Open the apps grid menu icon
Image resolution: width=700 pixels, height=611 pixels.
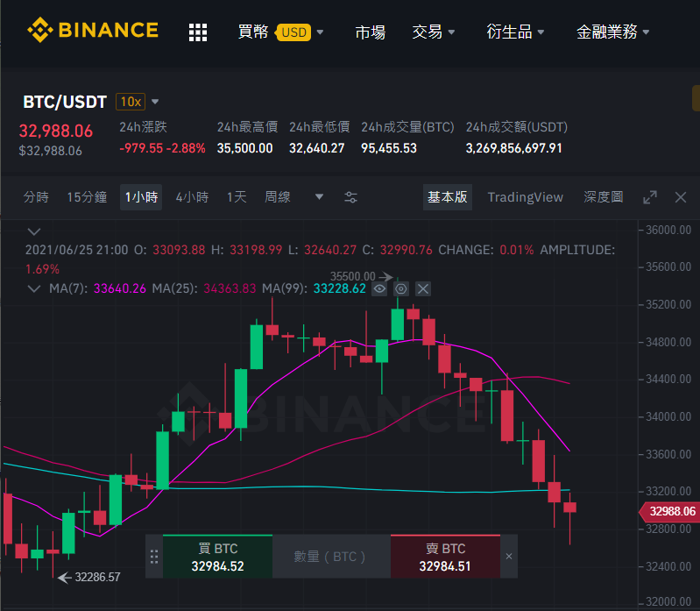point(198,32)
